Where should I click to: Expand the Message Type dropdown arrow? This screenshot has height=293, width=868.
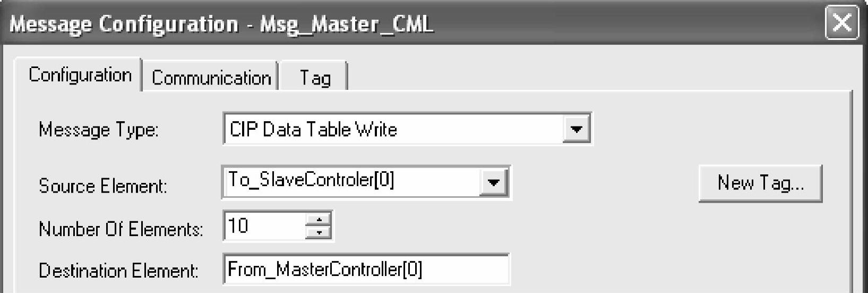click(x=576, y=129)
